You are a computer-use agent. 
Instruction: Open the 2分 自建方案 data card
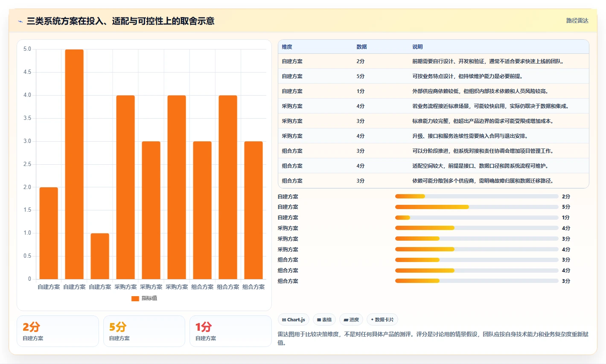click(58, 331)
